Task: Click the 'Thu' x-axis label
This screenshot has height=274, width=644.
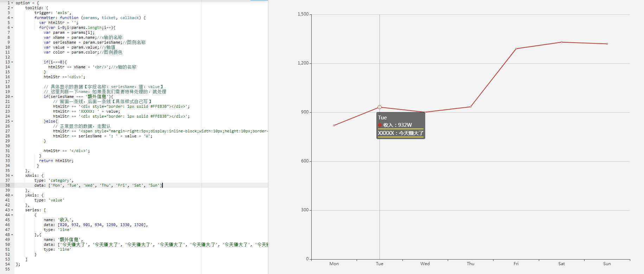Action: click(471, 264)
